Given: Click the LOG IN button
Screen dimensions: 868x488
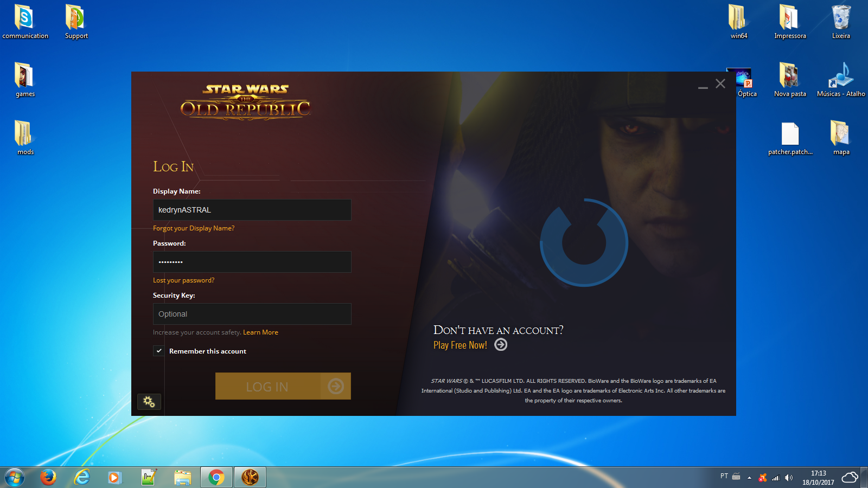Looking at the screenshot, I should click(283, 386).
